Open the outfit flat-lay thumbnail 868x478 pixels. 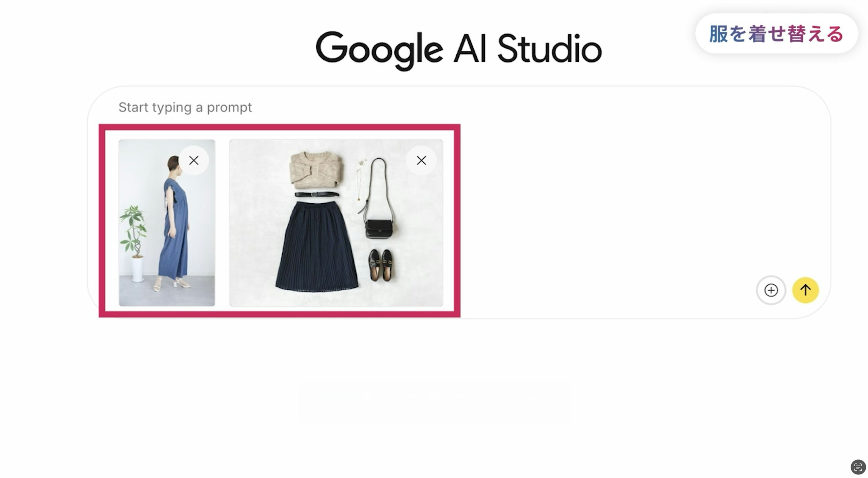click(x=336, y=223)
